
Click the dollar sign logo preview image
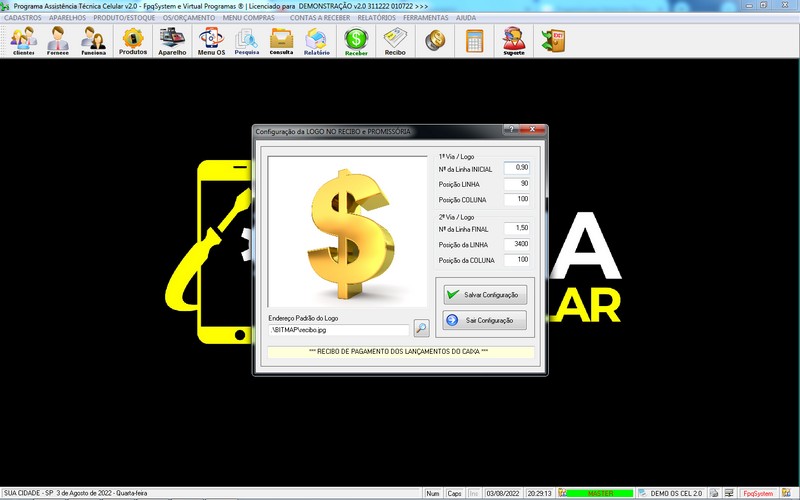pyautogui.click(x=347, y=230)
